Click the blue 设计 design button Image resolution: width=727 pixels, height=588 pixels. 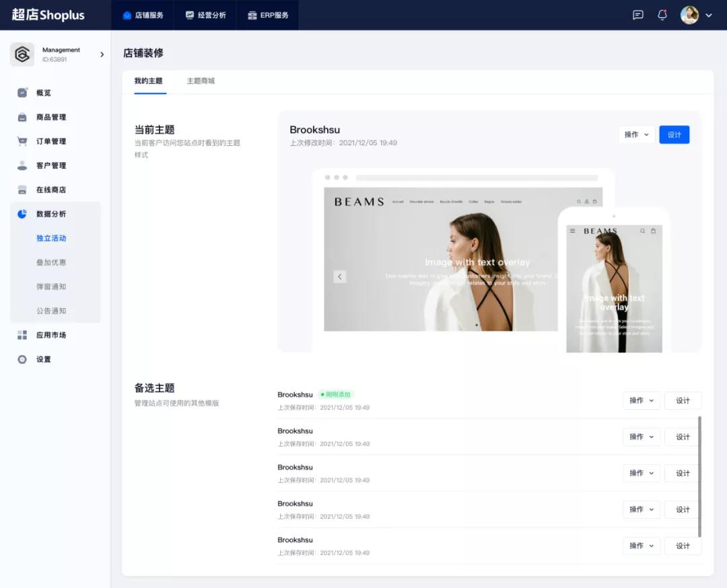click(674, 135)
